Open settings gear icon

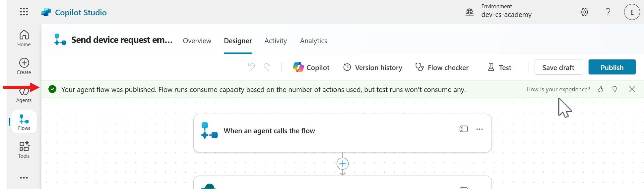click(584, 12)
